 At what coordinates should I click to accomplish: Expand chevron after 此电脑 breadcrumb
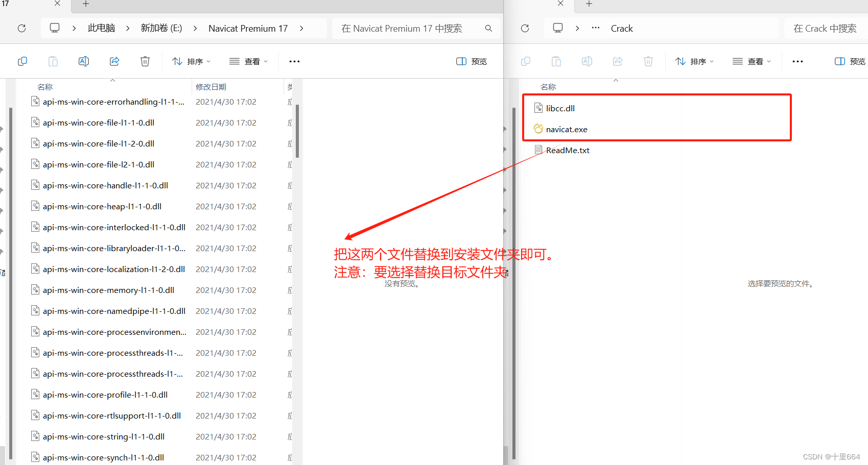click(128, 28)
